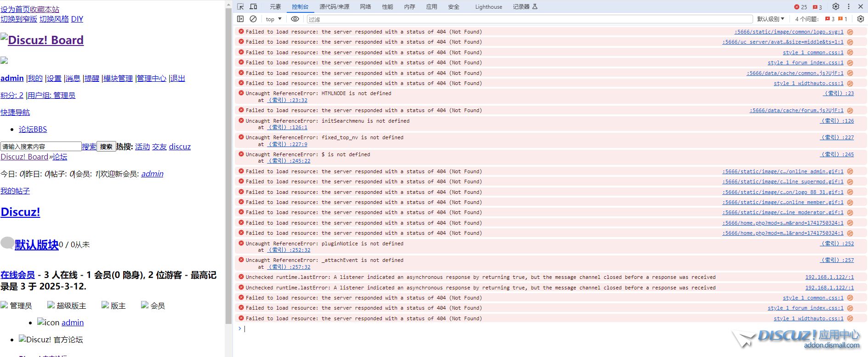This screenshot has height=357, width=868.
Task: Switch to the 控制台 tab
Action: click(x=300, y=6)
